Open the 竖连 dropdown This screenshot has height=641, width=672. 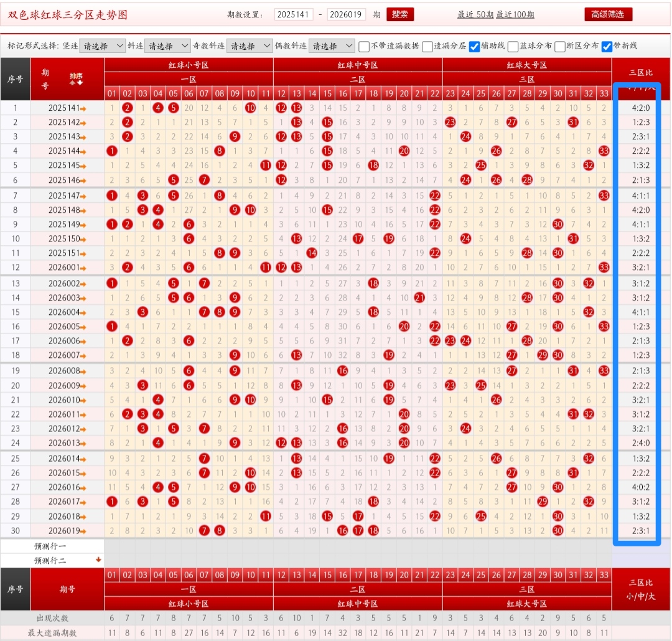point(102,46)
